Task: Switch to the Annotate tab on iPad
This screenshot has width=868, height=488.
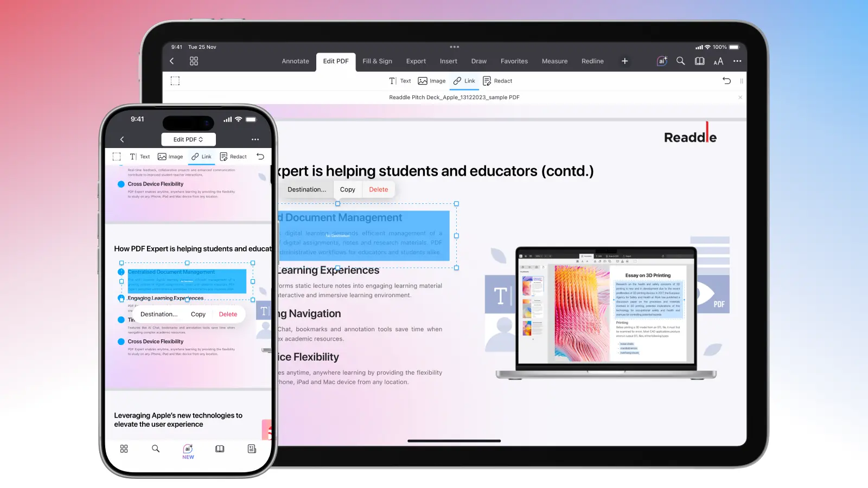Action: 295,61
